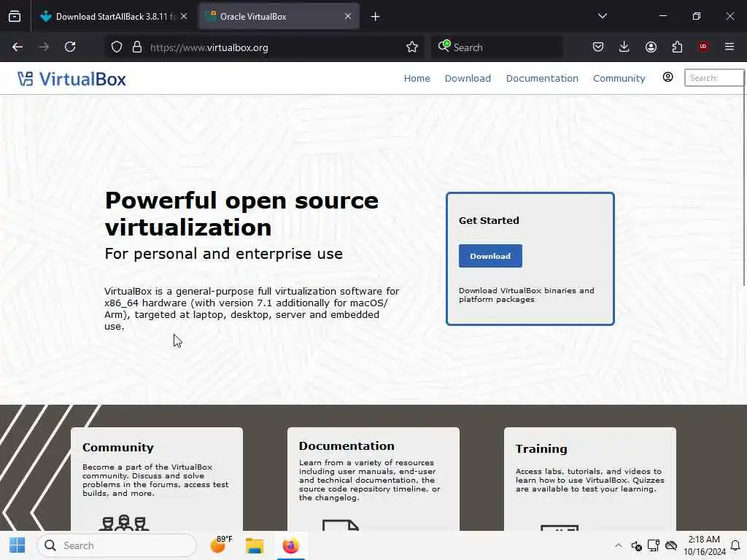Screen dimensions: 747x560
Task: Open a new browser tab
Action: [x=376, y=17]
